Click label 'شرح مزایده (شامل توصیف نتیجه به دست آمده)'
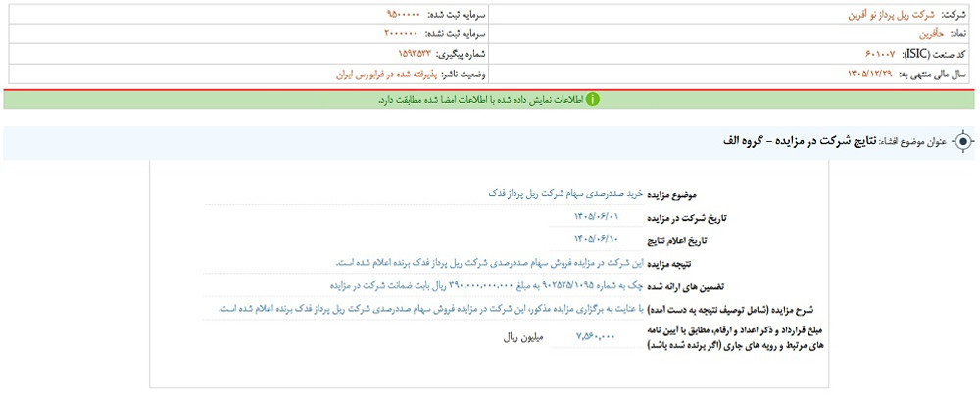 click(x=731, y=310)
